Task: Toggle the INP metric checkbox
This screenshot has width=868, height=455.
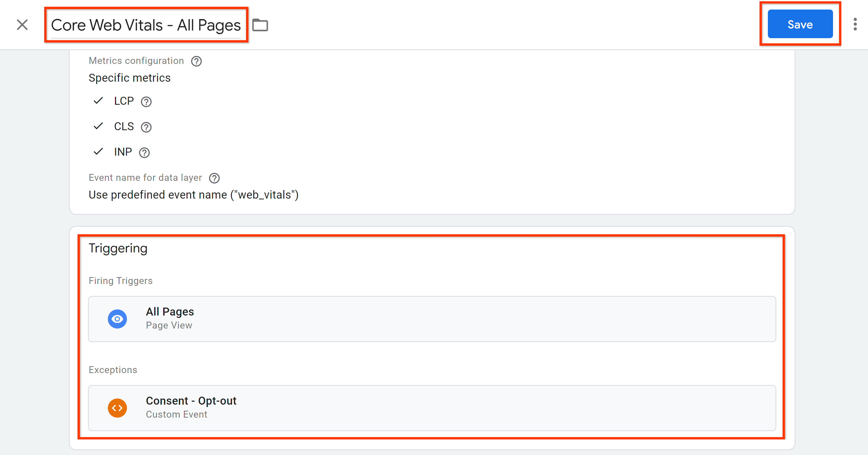Action: point(98,152)
